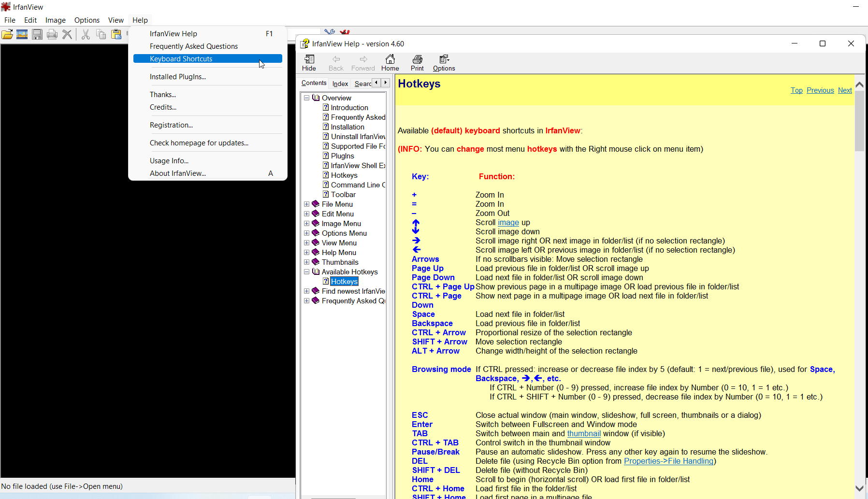Click the File Menu book icon
Viewport: 868px width, 499px height.
316,204
